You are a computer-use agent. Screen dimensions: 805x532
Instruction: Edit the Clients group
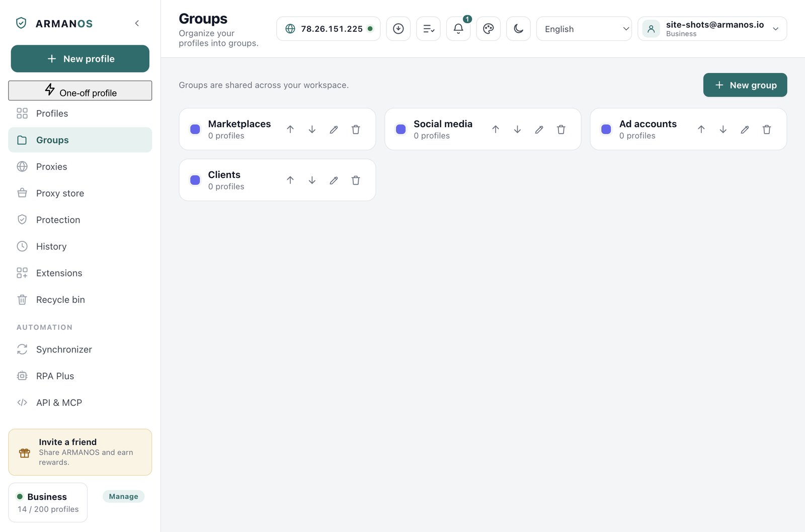(x=334, y=180)
